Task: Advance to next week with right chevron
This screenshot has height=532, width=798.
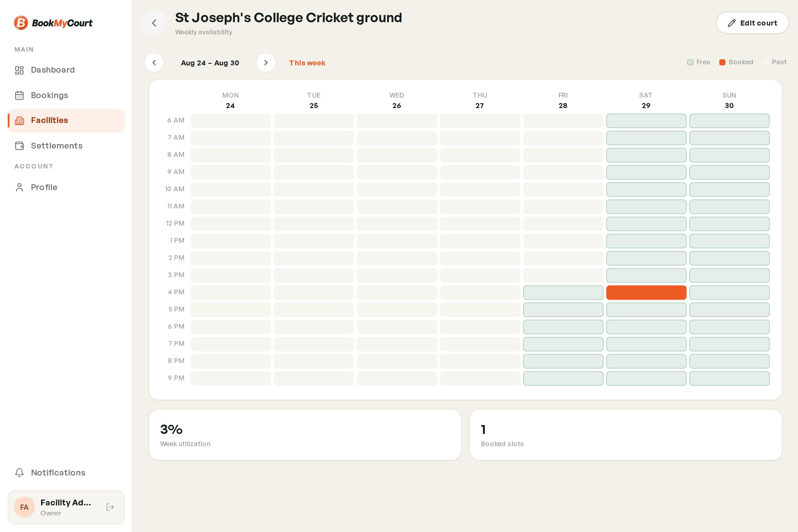Action: [266, 62]
